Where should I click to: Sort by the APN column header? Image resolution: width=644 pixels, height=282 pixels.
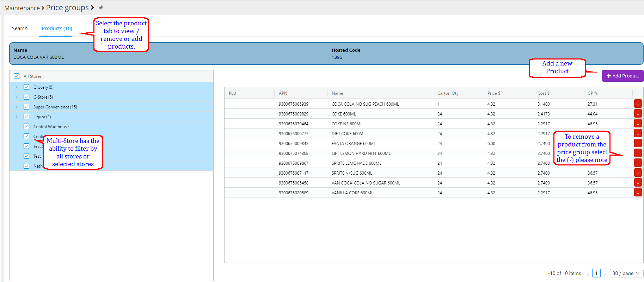[283, 93]
